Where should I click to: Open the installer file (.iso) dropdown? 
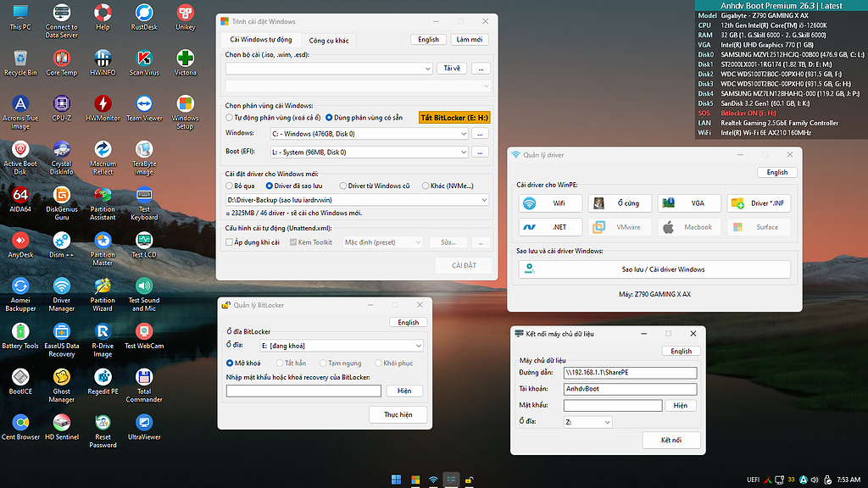click(329, 69)
